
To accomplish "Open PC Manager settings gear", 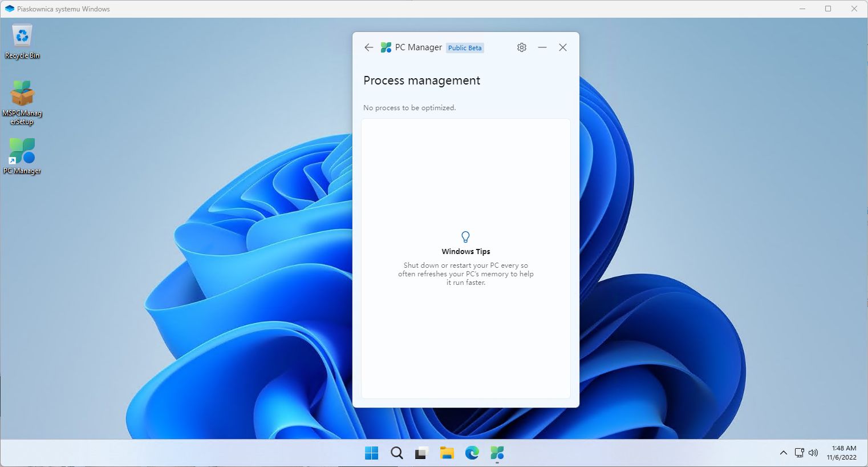I will pos(522,47).
